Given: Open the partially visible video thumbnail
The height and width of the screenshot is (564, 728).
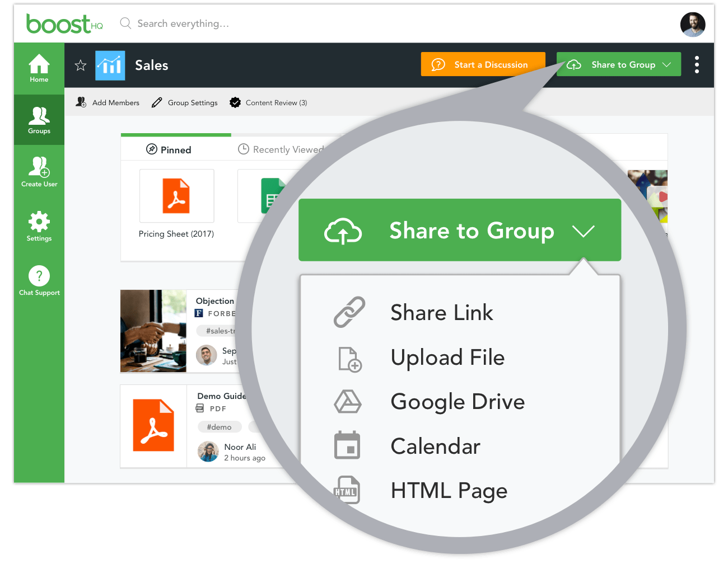Looking at the screenshot, I should tap(648, 196).
